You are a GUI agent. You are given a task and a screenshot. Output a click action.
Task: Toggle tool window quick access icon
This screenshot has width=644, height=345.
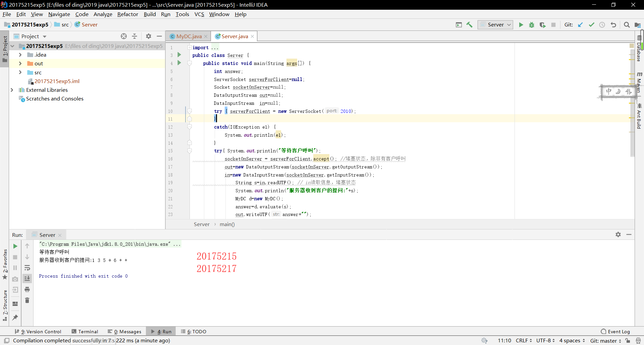coord(6,341)
